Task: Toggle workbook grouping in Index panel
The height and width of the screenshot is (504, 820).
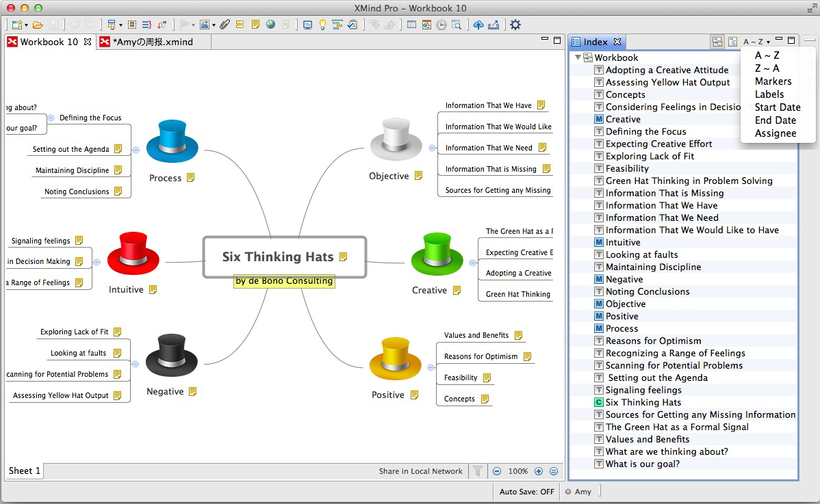Action: 717,42
